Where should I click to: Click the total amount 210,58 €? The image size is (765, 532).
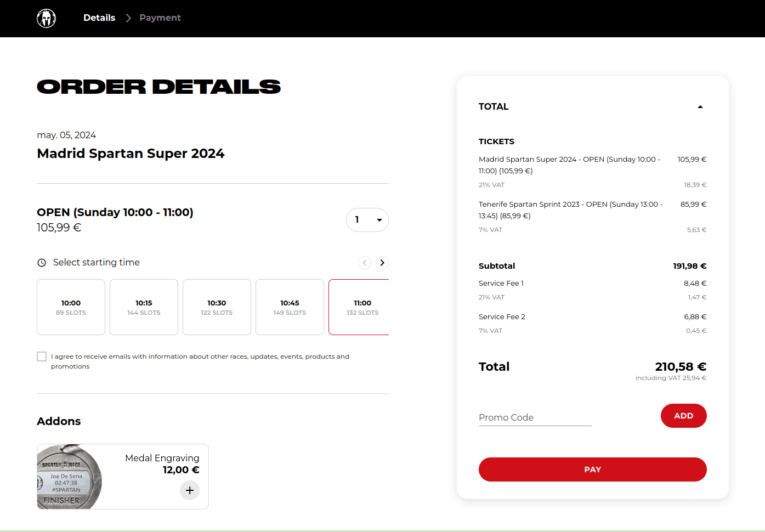click(681, 366)
